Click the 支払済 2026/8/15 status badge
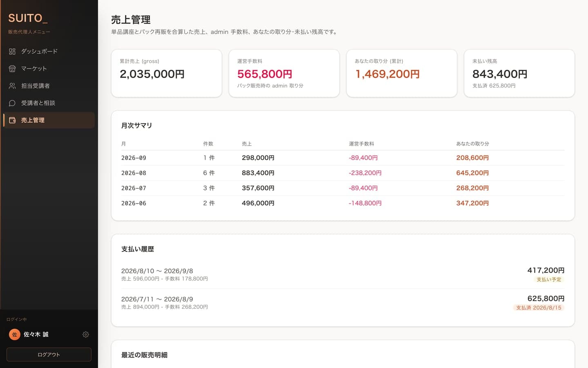 tap(539, 308)
